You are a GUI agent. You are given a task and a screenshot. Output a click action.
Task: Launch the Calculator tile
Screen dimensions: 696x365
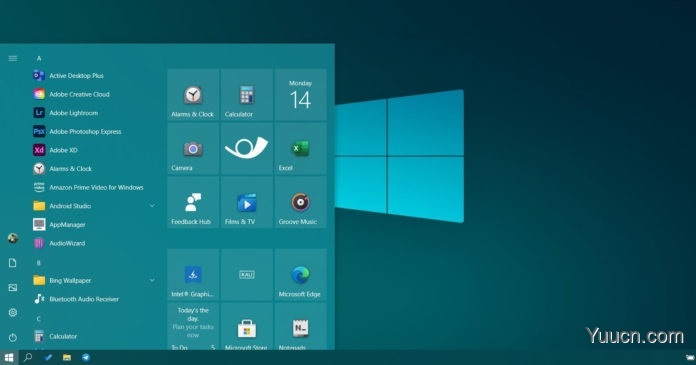(247, 95)
